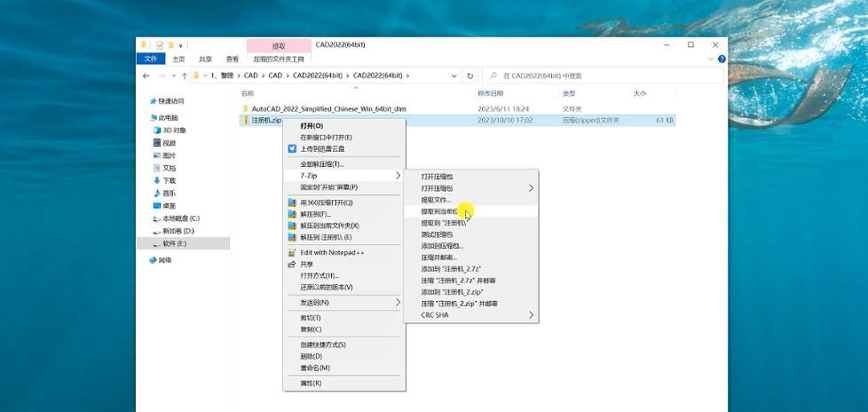Click the 共享 share icon in context menu
The width and height of the screenshot is (868, 412).
292,264
